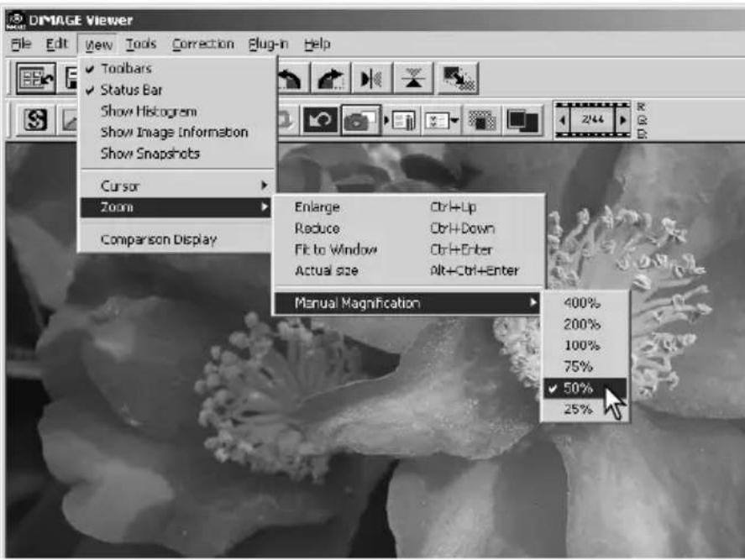Click the flip horizontal mirror icon
Image resolution: width=745 pixels, height=560 pixels.
point(371,78)
